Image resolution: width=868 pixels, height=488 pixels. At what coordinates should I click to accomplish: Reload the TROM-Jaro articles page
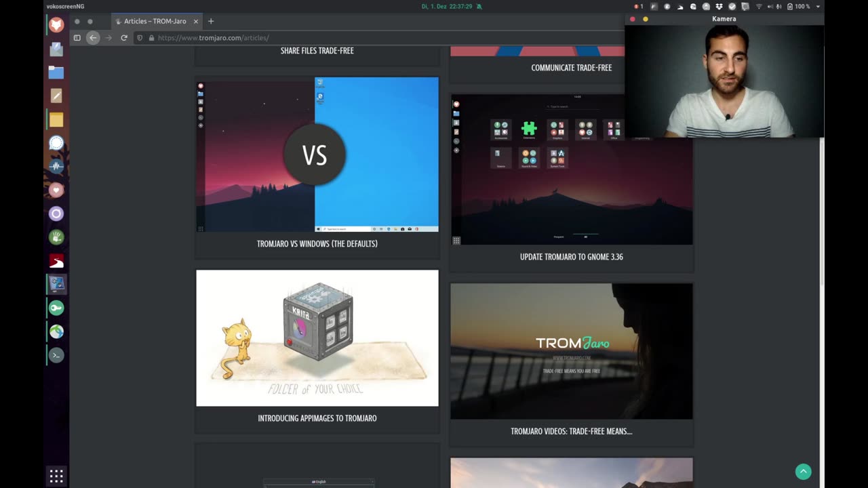(124, 38)
